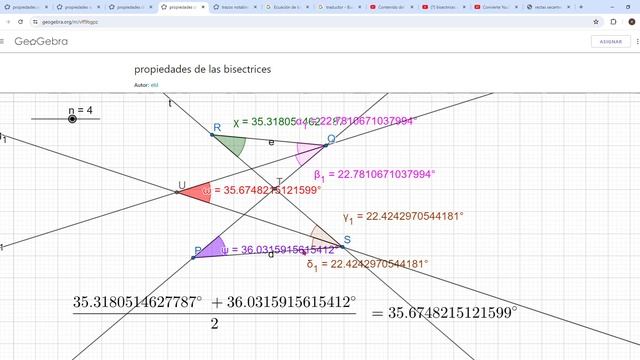640x360 pixels.
Task: Click the ψ = 36.0315915615412° label
Action: pos(280,249)
